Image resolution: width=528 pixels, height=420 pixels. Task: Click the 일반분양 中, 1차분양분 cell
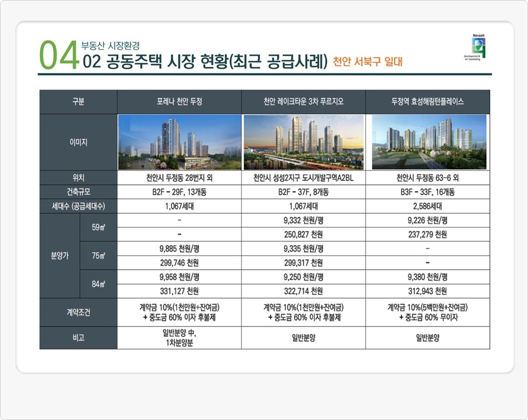180,338
